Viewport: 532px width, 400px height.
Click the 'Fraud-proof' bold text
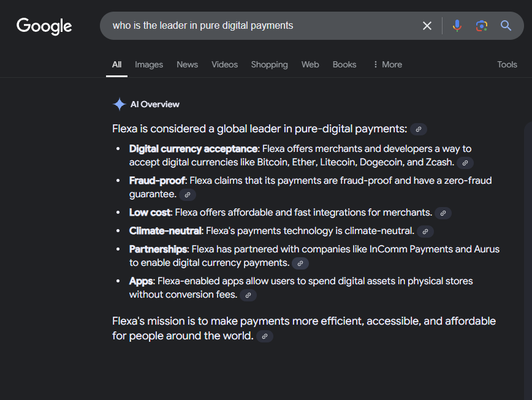(x=157, y=181)
